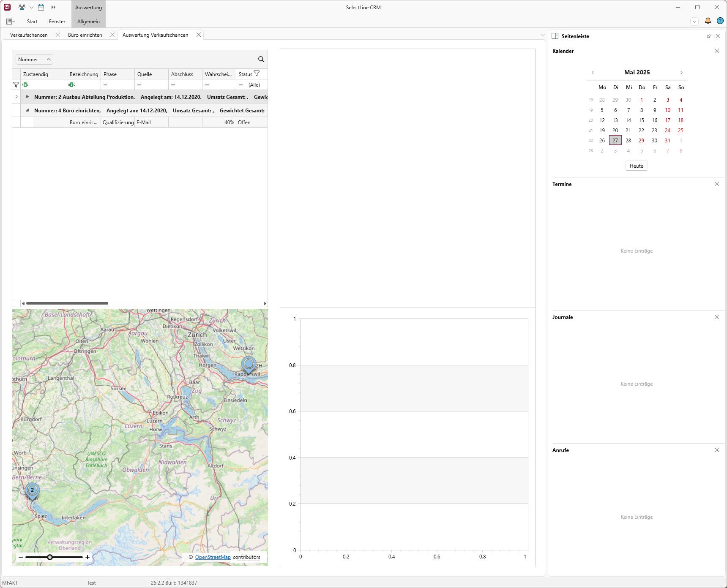The width and height of the screenshot is (727, 588).
Task: Go to next month in calendar
Action: tap(681, 73)
